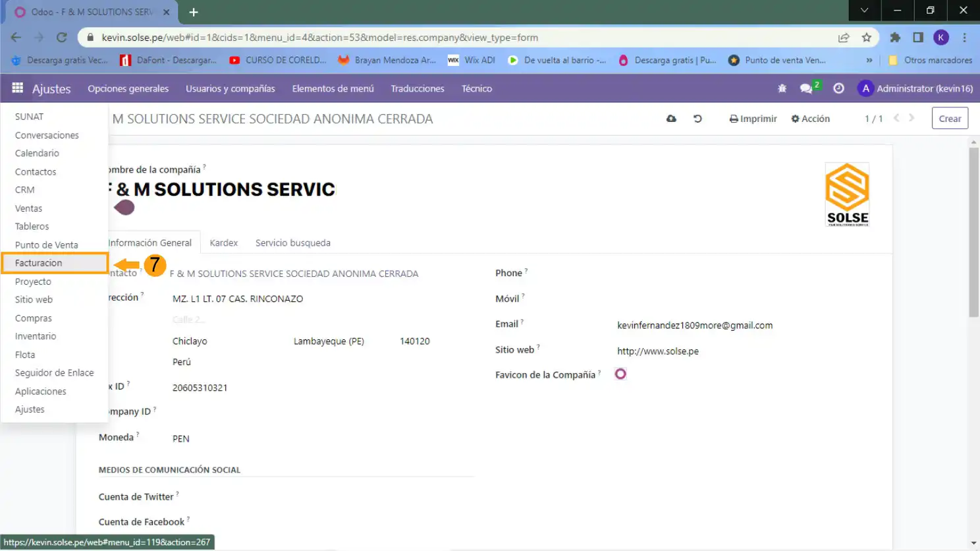This screenshot has width=980, height=551.
Task: Bookmark this page with star icon
Action: 867,38
